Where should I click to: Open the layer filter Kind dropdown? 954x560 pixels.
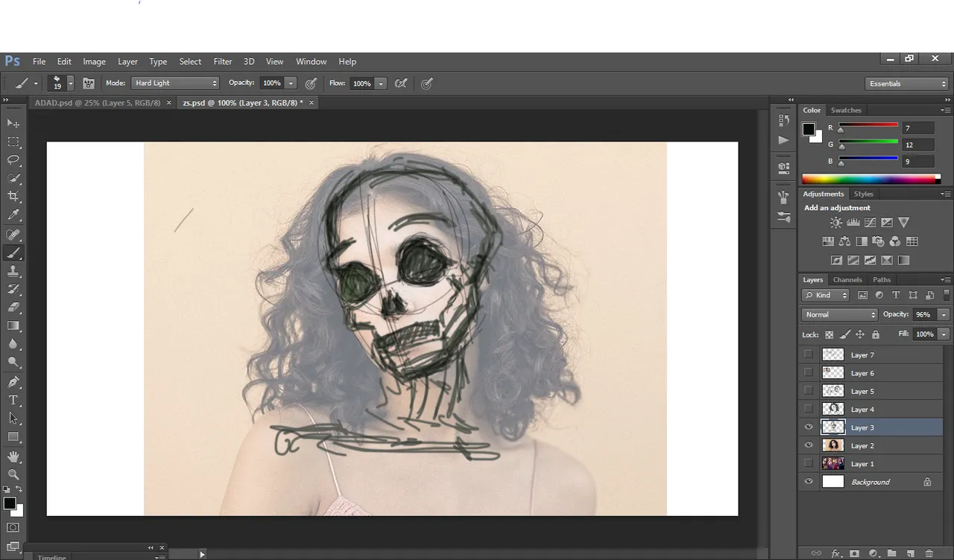[826, 296]
